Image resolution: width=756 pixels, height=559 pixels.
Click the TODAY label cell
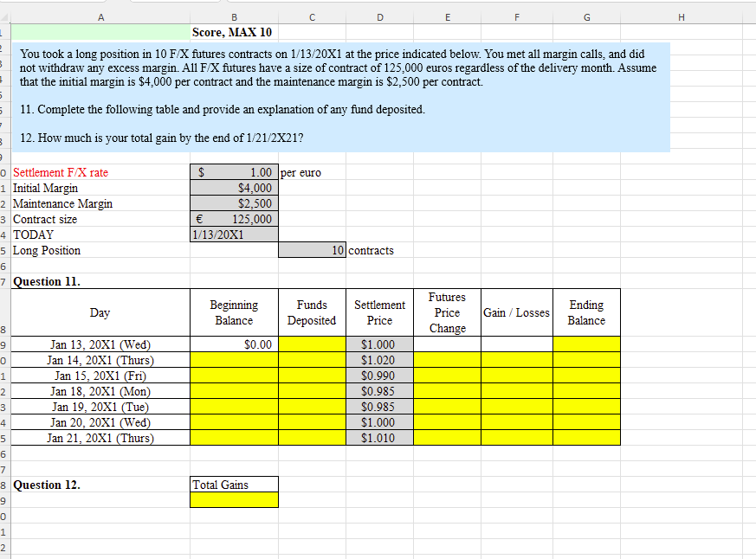[x=100, y=235]
